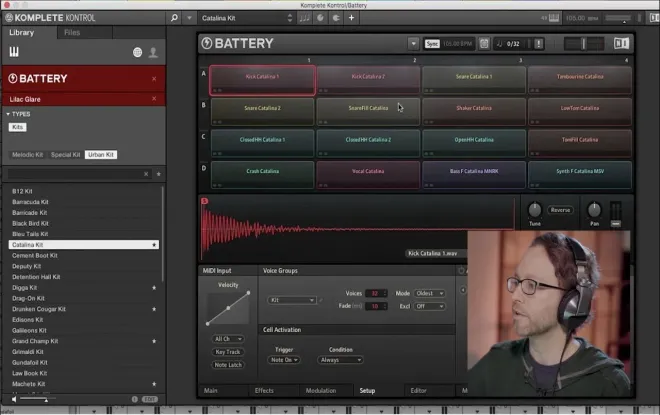The height and width of the screenshot is (415, 660).
Task: Toggle the Note Latch button
Action: click(x=228, y=365)
